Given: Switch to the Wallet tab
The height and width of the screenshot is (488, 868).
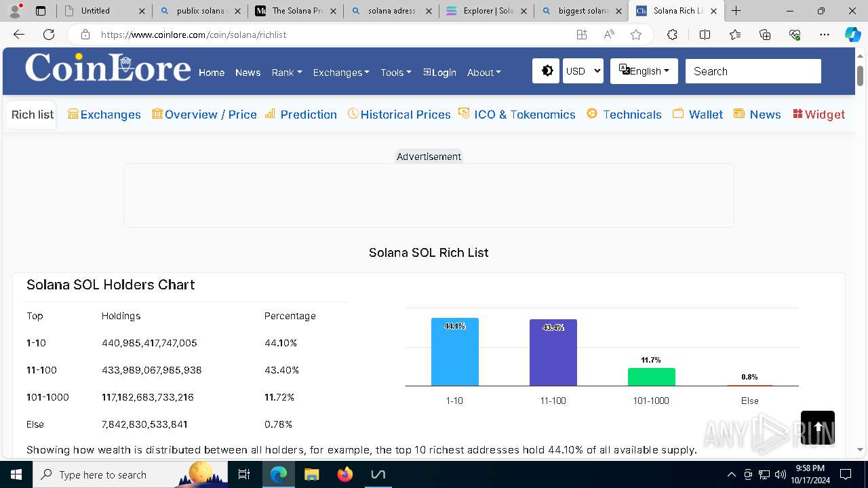Looking at the screenshot, I should tap(698, 115).
